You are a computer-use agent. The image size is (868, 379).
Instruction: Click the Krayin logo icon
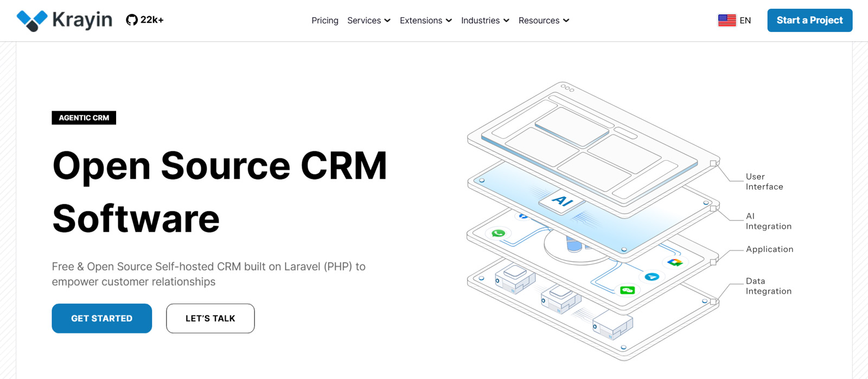point(32,21)
